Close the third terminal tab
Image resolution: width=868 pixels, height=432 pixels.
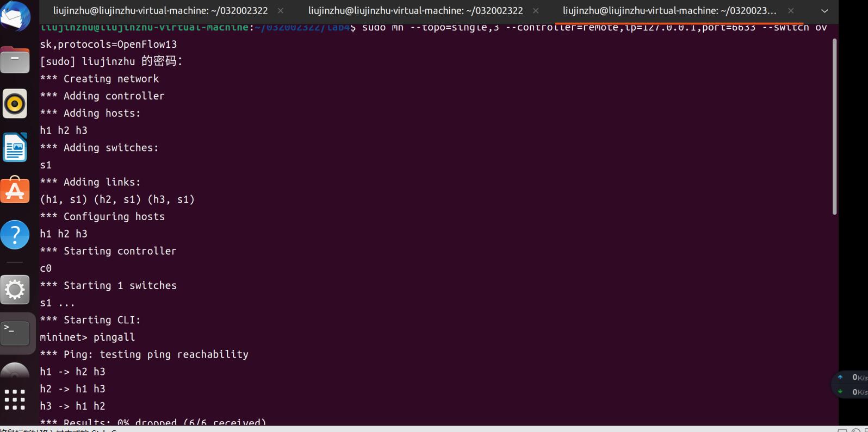791,11
